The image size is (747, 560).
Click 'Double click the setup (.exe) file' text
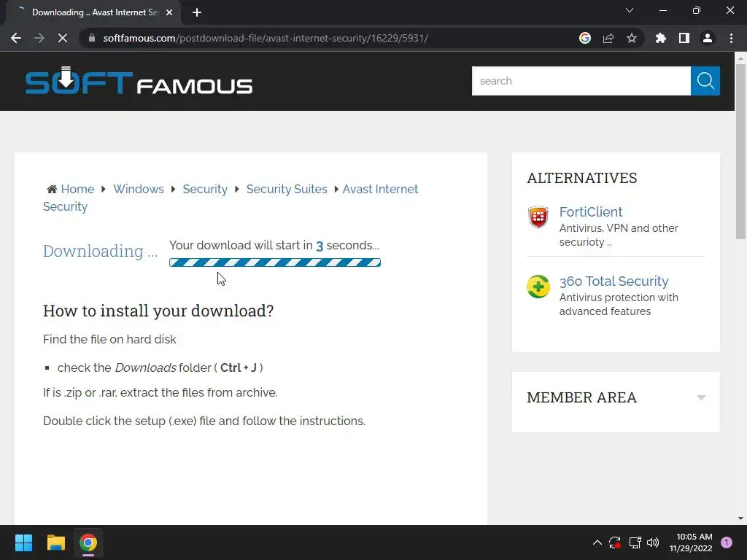[204, 421]
